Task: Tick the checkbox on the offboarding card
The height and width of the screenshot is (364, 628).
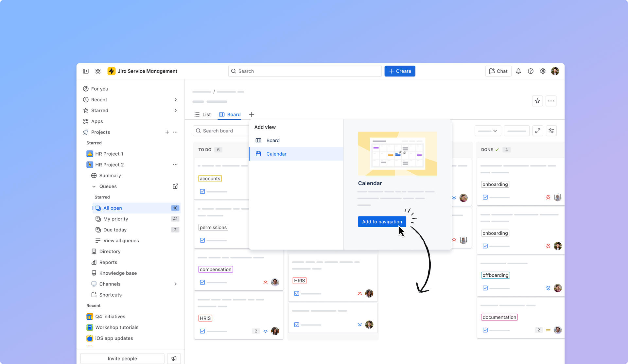Action: [485, 288]
